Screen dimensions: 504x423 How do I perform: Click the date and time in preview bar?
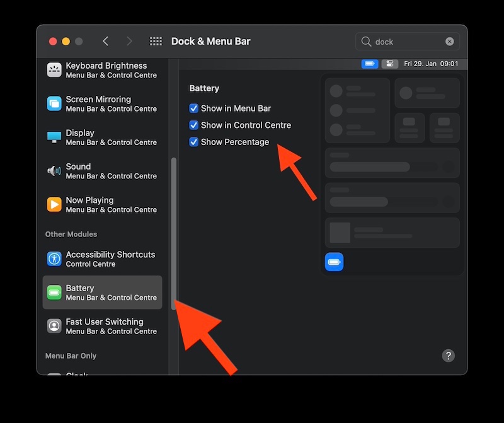coord(431,64)
